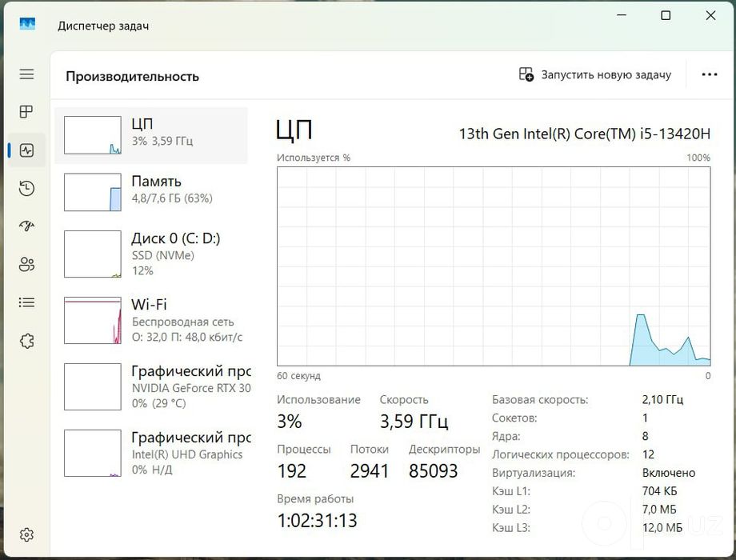Viewport: 736px width, 560px height.
Task: Click the speed value '3,59 ГГц'
Action: (x=414, y=422)
